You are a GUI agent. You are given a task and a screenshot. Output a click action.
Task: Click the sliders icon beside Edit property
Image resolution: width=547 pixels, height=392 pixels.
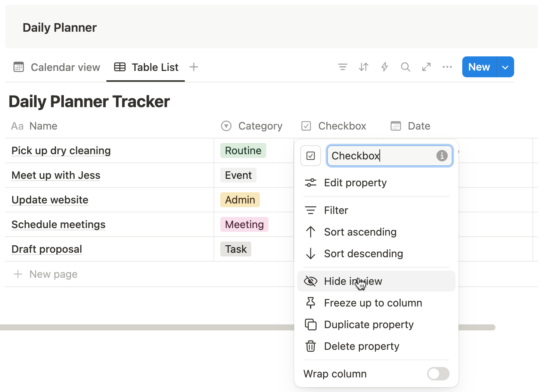tap(311, 183)
